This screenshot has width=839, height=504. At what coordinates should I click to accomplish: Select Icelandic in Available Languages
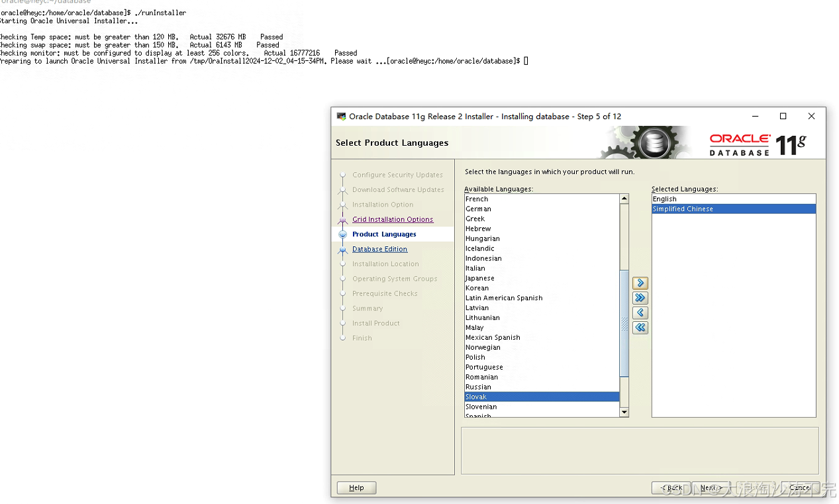pos(542,248)
